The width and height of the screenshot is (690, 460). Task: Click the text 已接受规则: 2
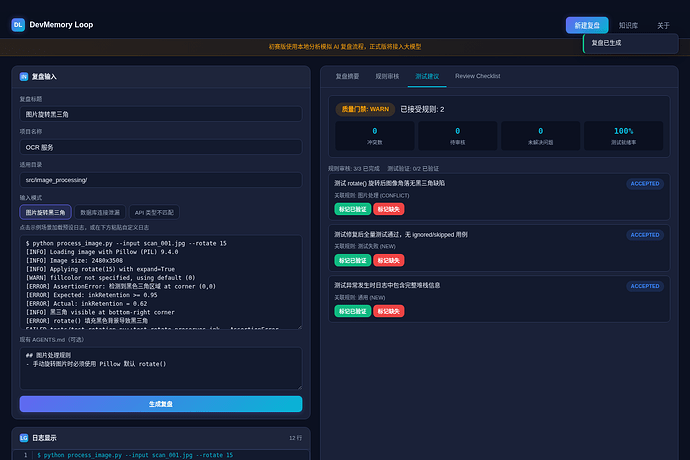point(422,109)
